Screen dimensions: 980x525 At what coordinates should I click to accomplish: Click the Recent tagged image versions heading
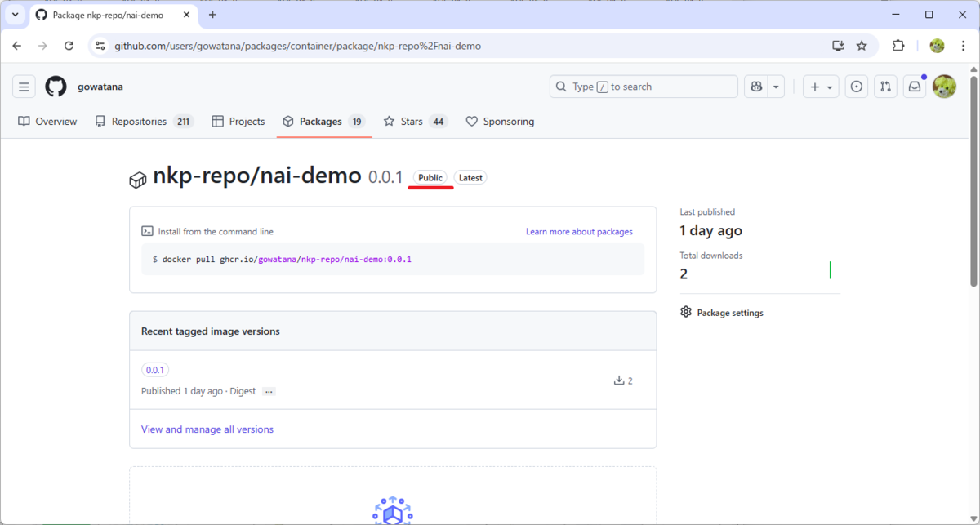[211, 331]
